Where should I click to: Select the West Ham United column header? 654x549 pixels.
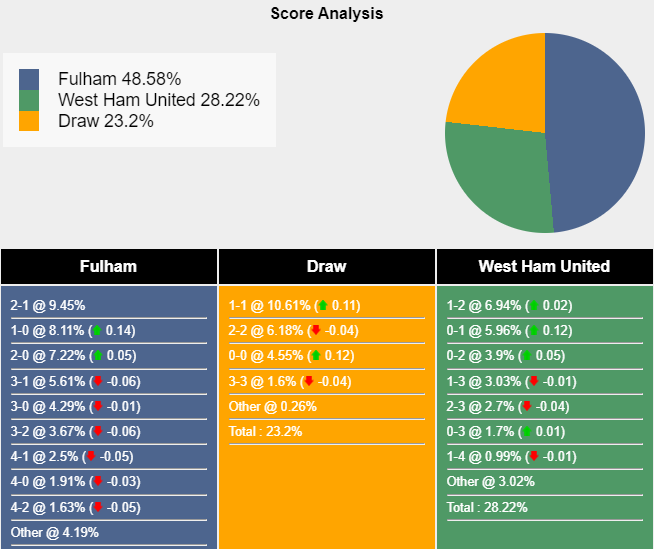point(544,267)
